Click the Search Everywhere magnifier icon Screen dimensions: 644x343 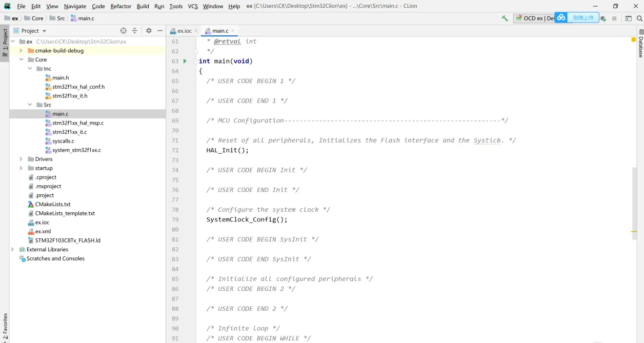click(639, 18)
